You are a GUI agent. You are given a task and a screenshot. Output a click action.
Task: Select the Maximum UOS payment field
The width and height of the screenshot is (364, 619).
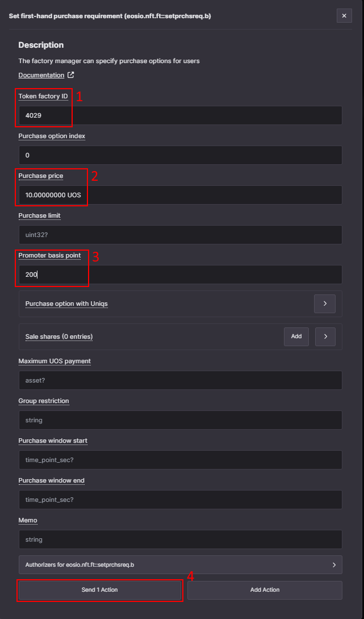[180, 380]
